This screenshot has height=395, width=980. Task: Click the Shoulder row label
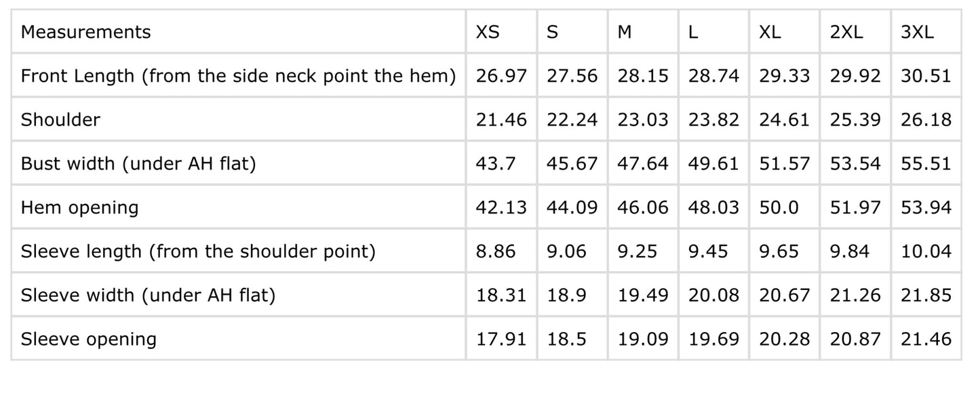tap(60, 120)
